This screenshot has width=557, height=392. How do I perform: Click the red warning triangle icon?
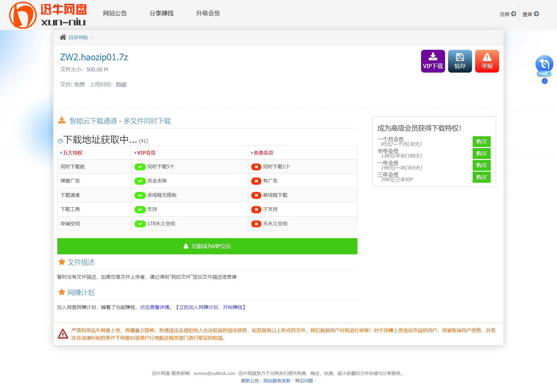click(63, 334)
